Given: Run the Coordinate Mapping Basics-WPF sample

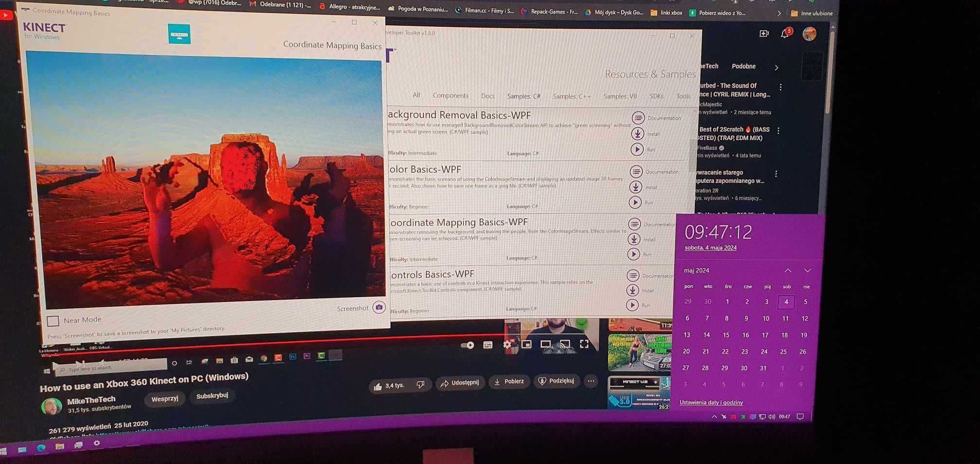Looking at the screenshot, I should pyautogui.click(x=633, y=254).
